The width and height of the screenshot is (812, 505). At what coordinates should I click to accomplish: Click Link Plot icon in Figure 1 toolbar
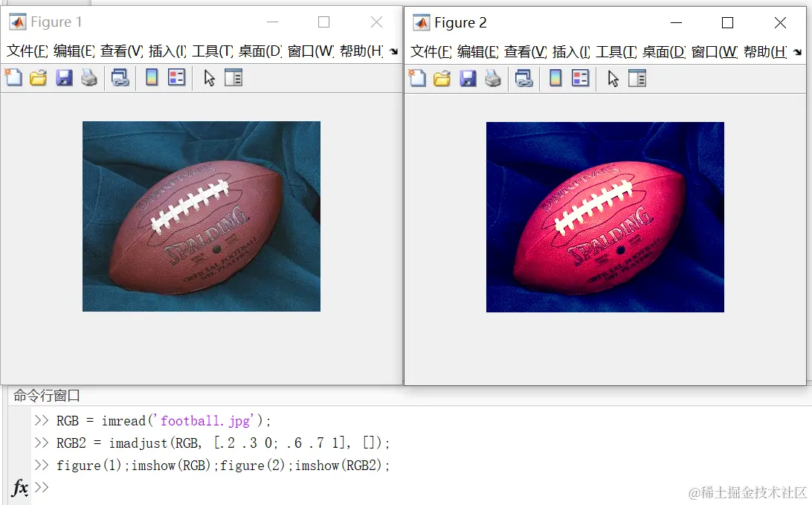pos(120,78)
